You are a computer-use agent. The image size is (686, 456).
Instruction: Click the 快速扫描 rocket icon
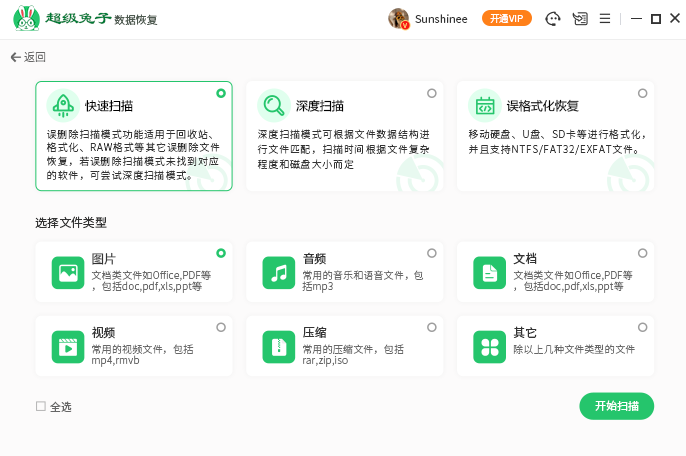63,105
